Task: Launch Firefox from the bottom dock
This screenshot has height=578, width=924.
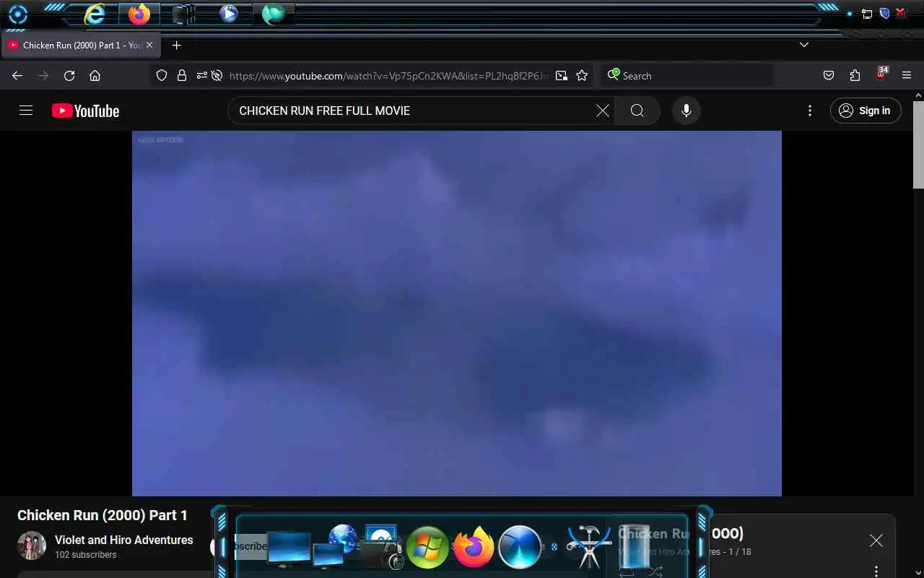Action: pyautogui.click(x=474, y=547)
